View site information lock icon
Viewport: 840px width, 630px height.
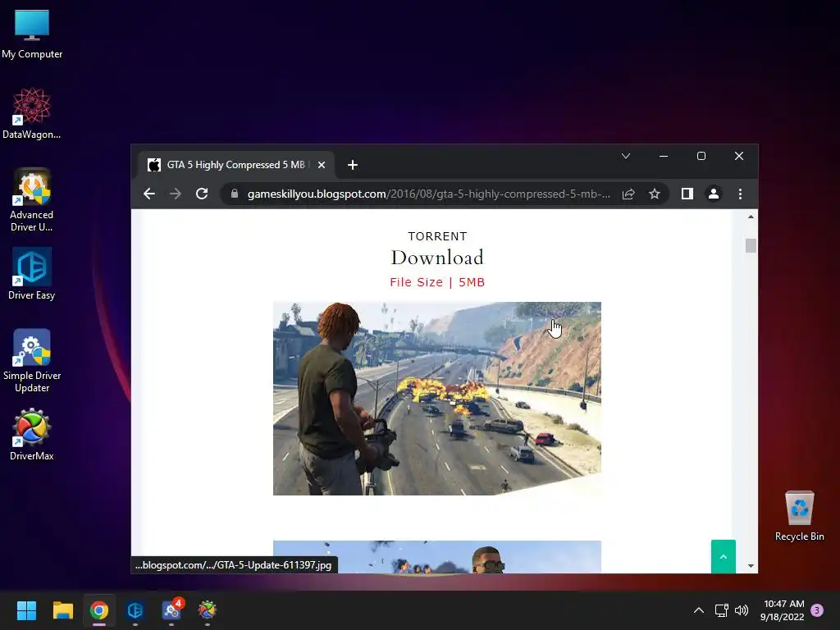point(234,194)
